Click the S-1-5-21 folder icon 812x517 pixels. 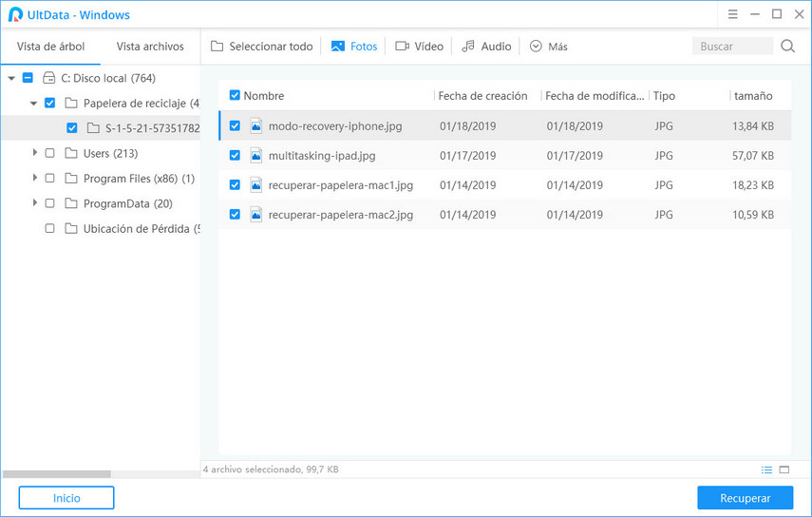(x=93, y=128)
